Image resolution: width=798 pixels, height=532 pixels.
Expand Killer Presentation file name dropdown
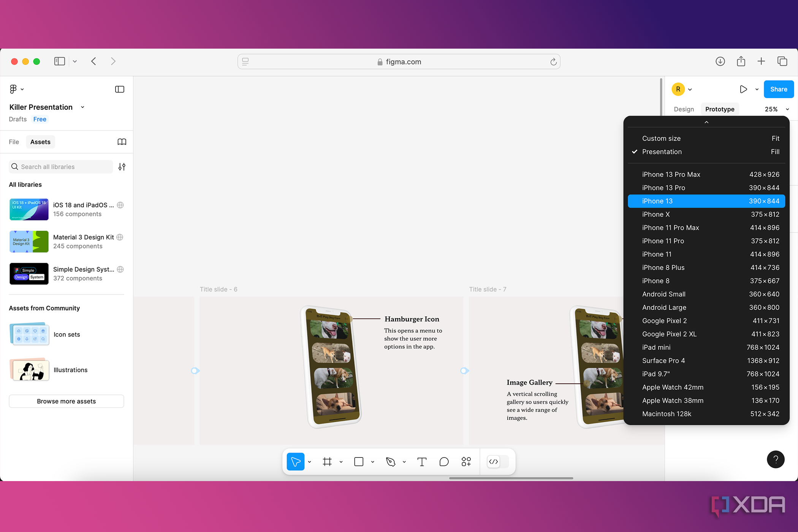[x=82, y=107]
